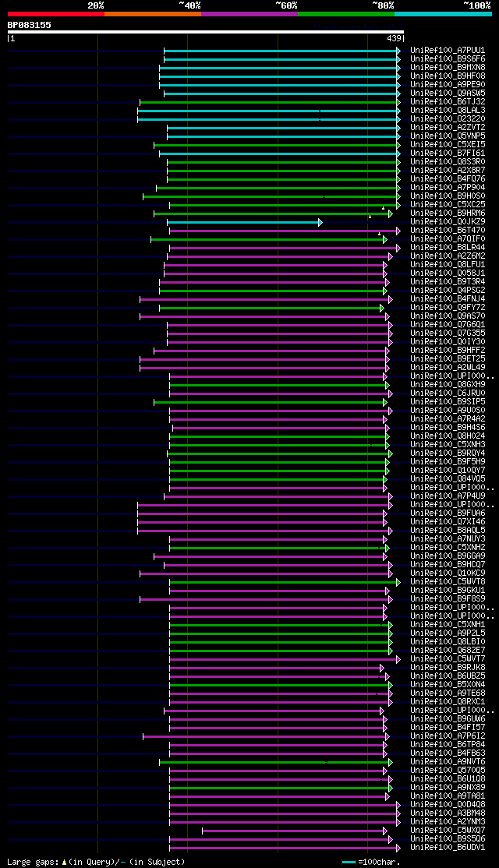Click the query length label 439
The height and width of the screenshot is (868, 499).
tap(394, 39)
